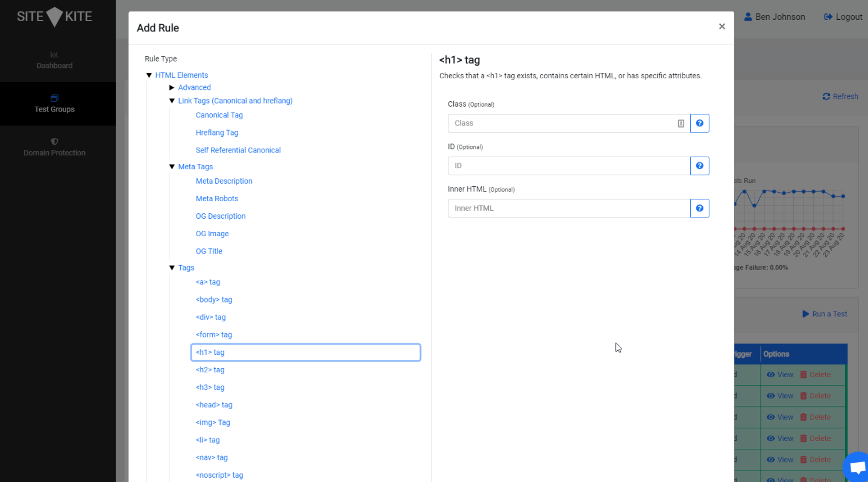Image resolution: width=868 pixels, height=482 pixels.
Task: Open Domain Protection from the sidebar
Action: pos(58,148)
